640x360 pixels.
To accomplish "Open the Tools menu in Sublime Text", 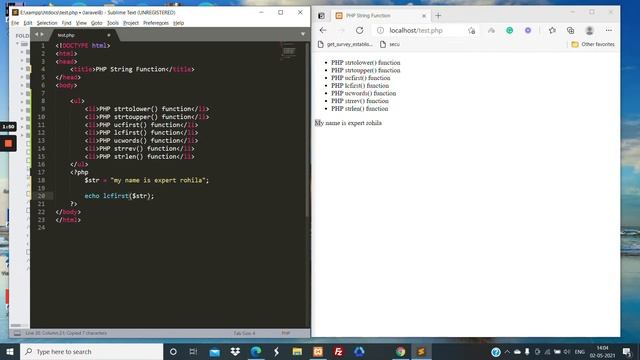I will (x=113, y=23).
